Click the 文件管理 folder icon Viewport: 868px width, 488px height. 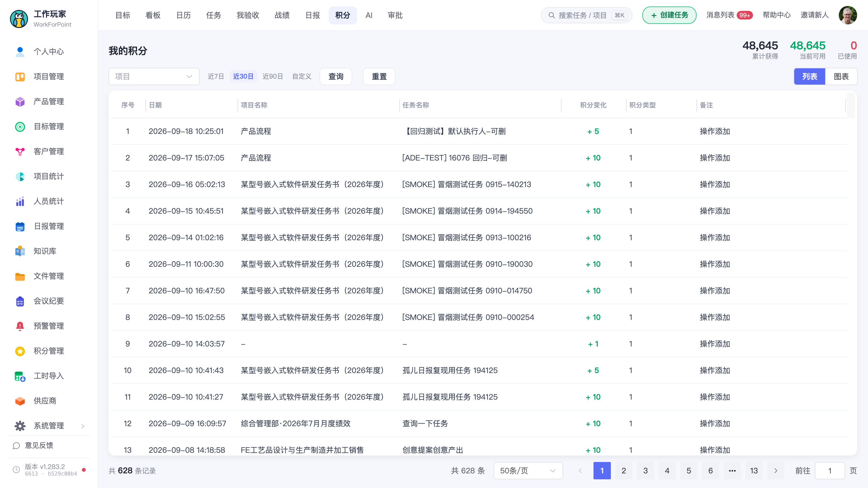click(x=20, y=276)
